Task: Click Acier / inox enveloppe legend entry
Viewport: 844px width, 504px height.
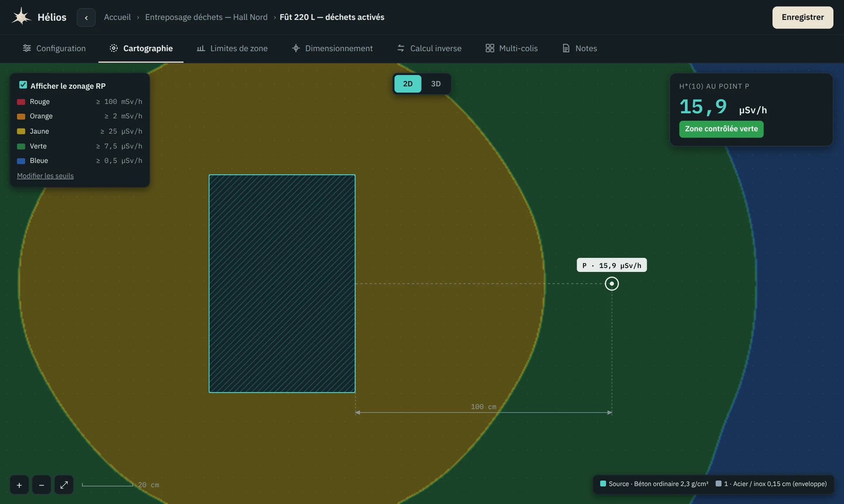Action: click(771, 484)
